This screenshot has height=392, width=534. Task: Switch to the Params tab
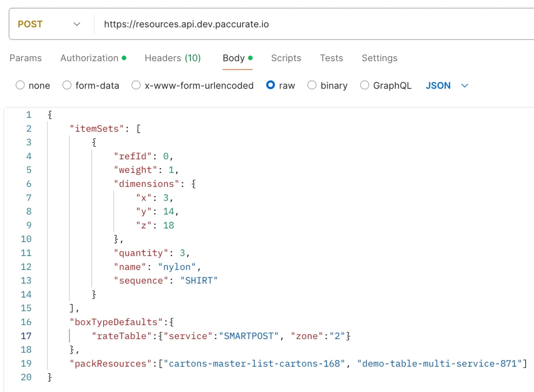pyautogui.click(x=25, y=58)
